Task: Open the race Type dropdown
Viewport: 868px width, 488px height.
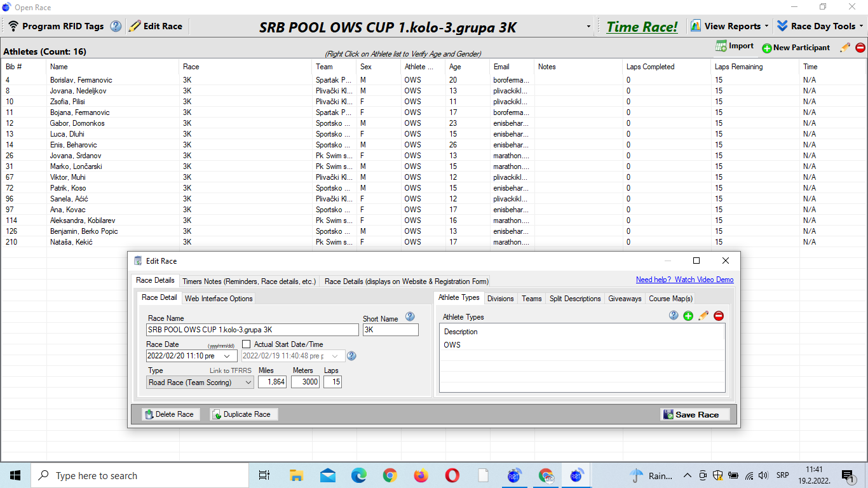Action: click(247, 383)
